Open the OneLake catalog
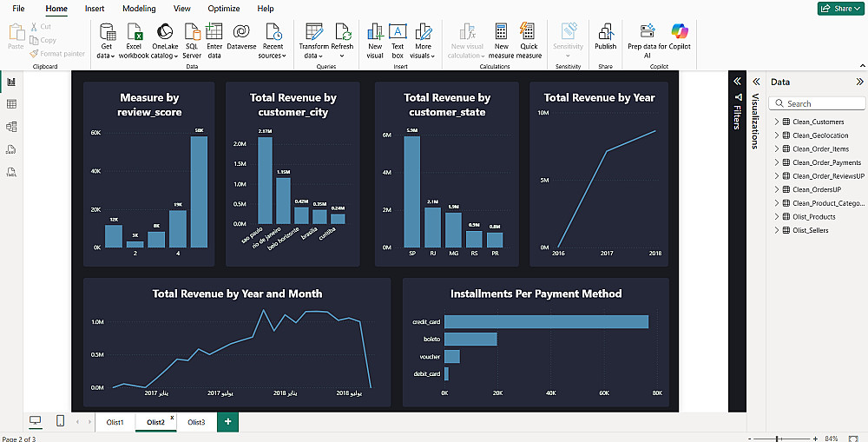This screenshot has height=442, width=868. pyautogui.click(x=164, y=42)
